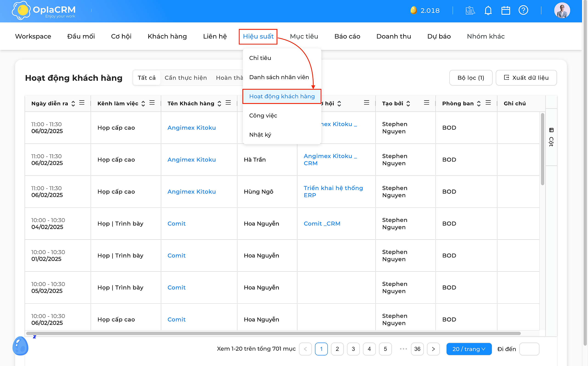
Task: Open notifications bell icon
Action: [x=488, y=10]
